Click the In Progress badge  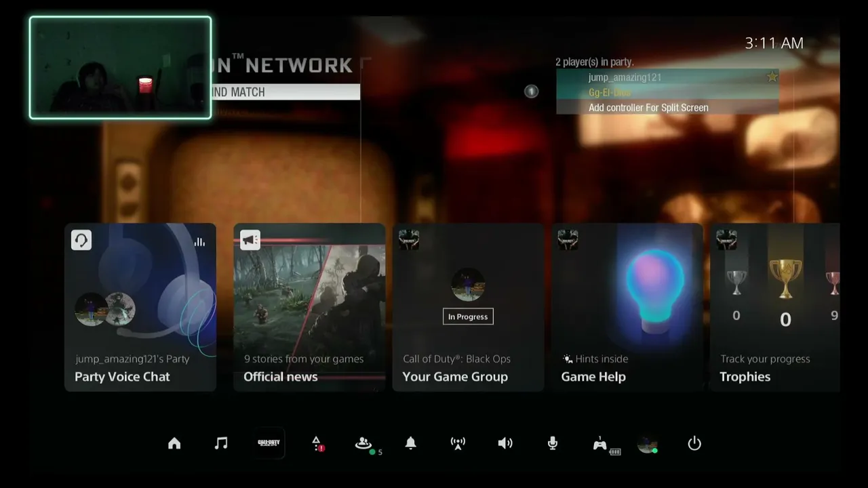point(468,317)
